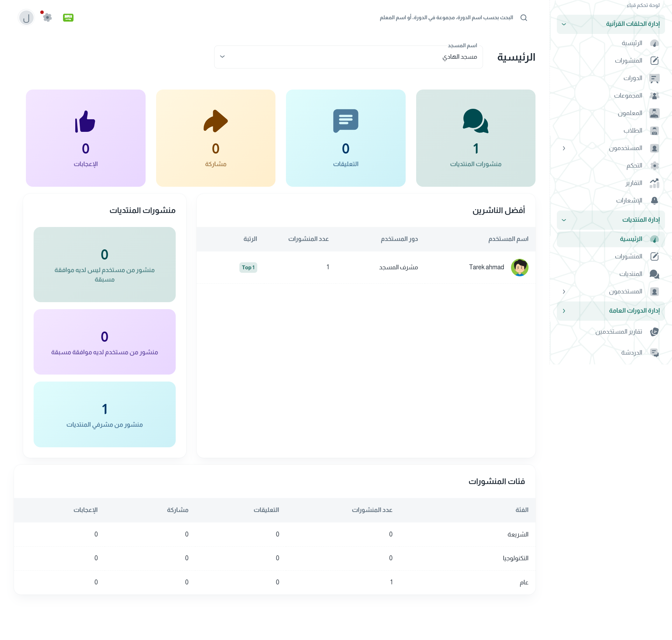672x640 pixels.
Task: Click the منشورات المنتديات statistics card
Action: (x=475, y=138)
